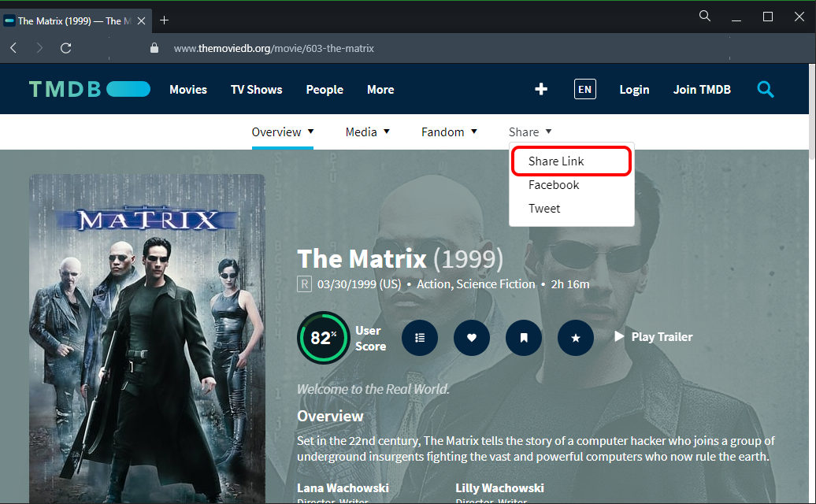
Task: Click Join TMDB
Action: (x=702, y=90)
